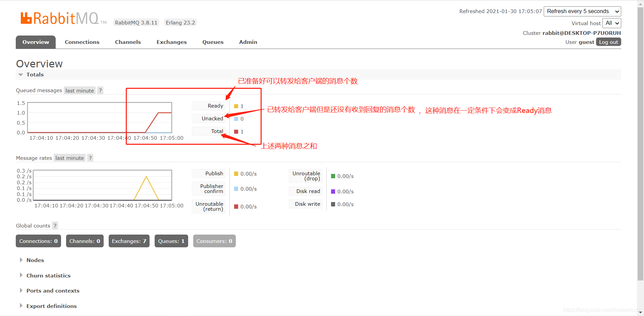This screenshot has width=644, height=316.
Task: Open the Global counts help icon
Action: click(55, 225)
